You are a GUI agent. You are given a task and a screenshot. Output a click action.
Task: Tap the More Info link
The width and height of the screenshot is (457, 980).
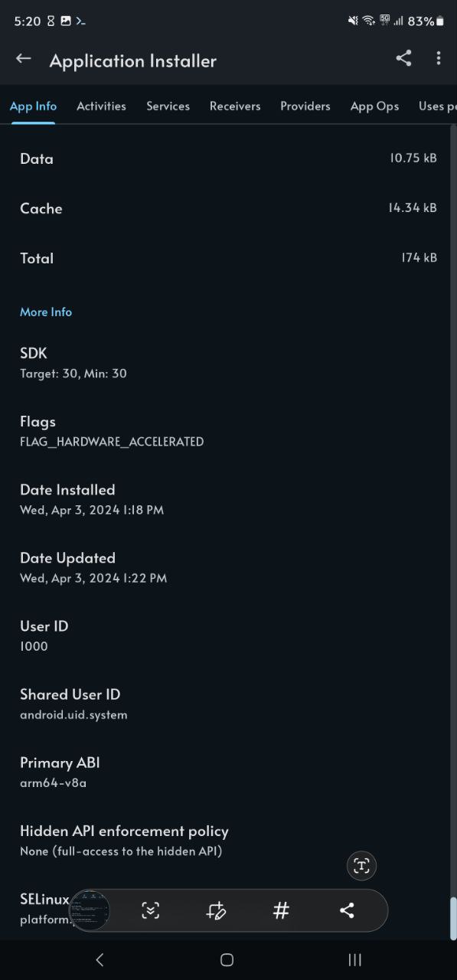(x=46, y=312)
